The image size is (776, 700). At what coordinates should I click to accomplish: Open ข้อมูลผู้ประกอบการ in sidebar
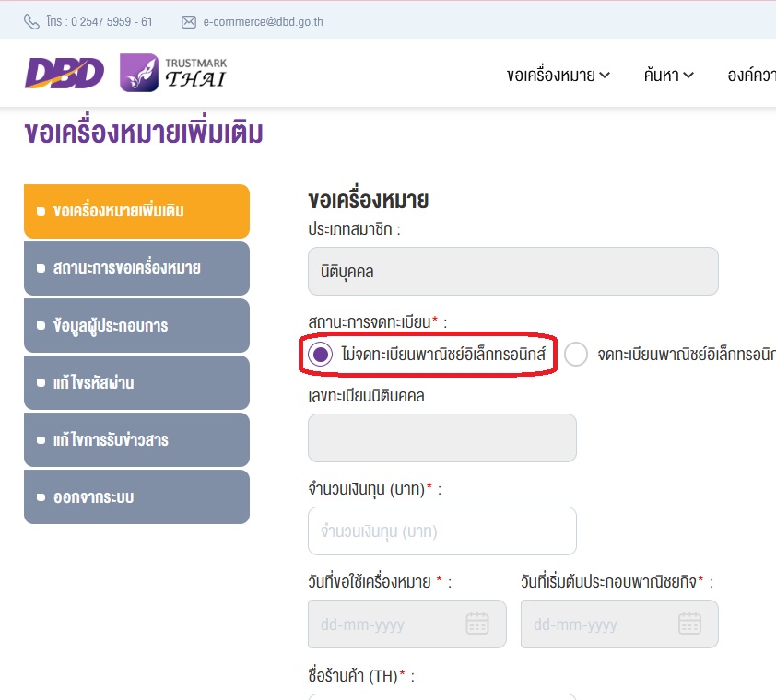136,325
